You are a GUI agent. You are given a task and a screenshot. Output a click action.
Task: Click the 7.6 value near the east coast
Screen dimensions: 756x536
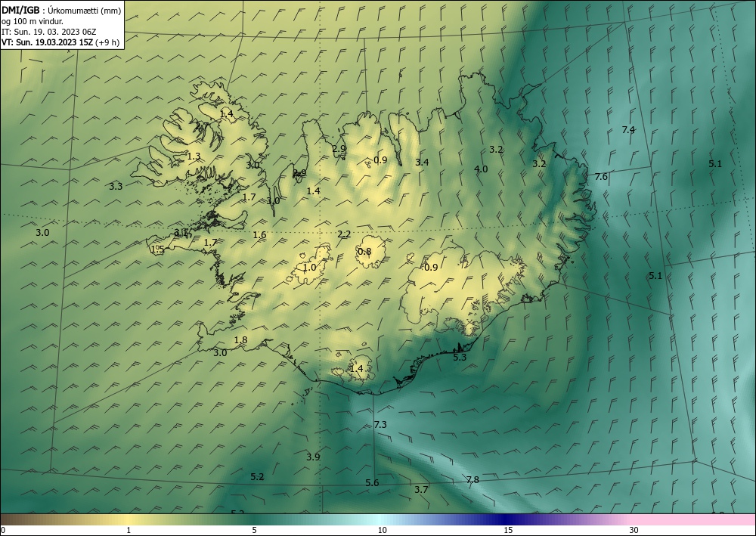click(x=601, y=176)
